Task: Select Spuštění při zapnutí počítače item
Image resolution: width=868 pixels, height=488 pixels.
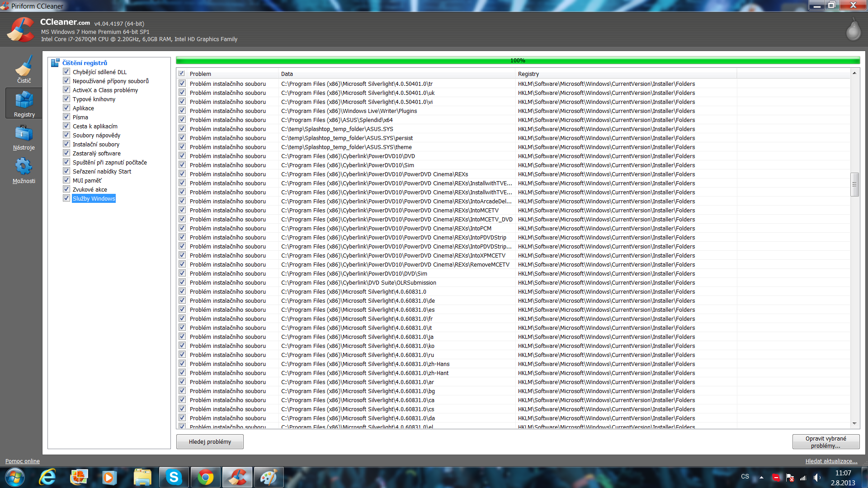Action: point(110,162)
